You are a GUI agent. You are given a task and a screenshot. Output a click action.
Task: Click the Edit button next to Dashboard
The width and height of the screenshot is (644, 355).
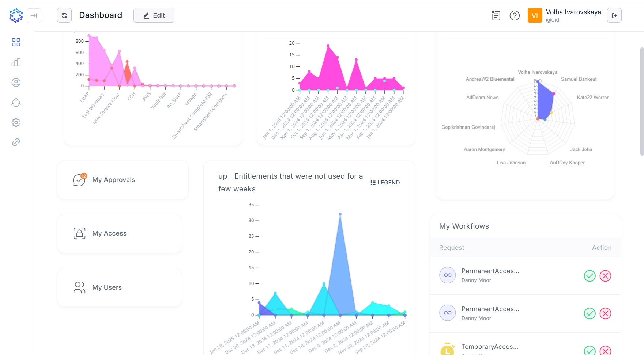154,15
